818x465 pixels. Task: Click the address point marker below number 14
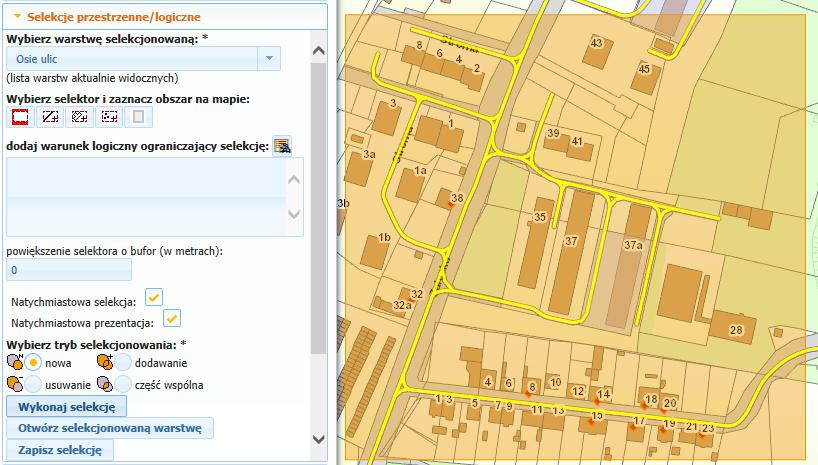coord(597,401)
